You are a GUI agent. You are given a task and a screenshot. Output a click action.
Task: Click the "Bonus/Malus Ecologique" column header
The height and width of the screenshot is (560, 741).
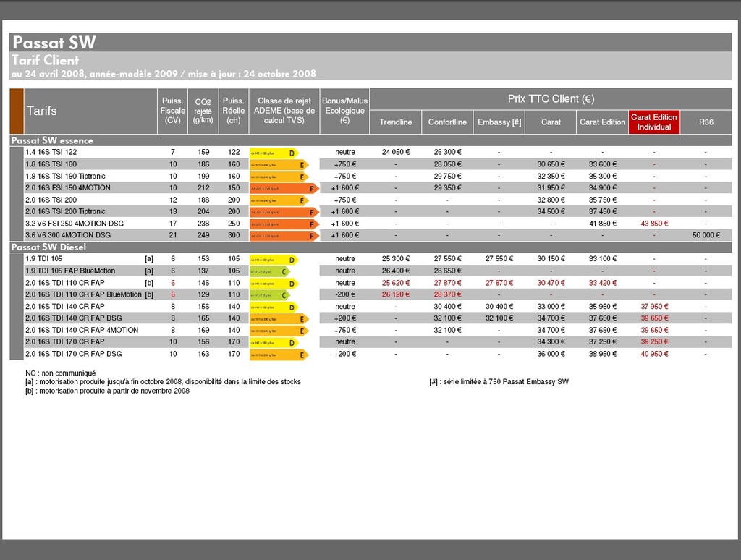point(345,111)
